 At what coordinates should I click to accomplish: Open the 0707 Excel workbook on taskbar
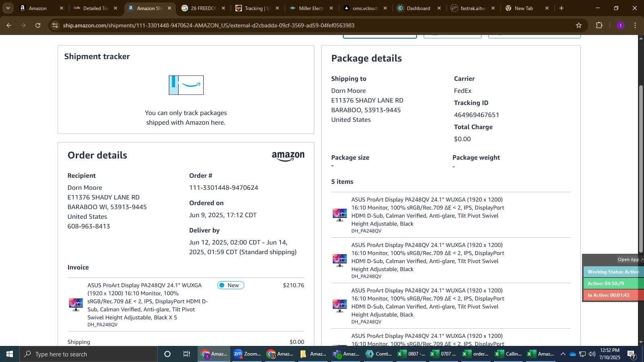tap(444, 354)
